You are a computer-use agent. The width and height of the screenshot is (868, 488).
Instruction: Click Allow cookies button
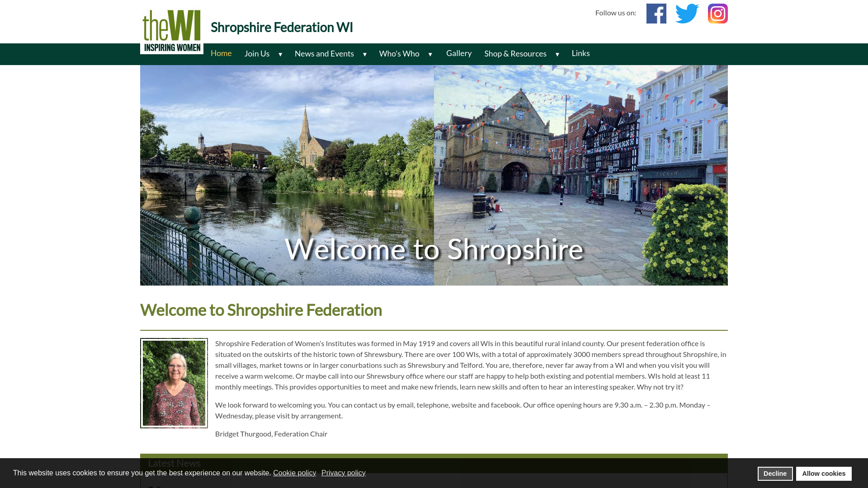[x=824, y=474]
